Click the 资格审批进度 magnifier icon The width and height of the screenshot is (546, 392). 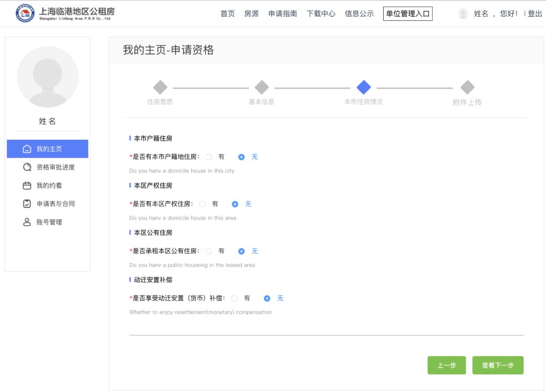tap(27, 167)
